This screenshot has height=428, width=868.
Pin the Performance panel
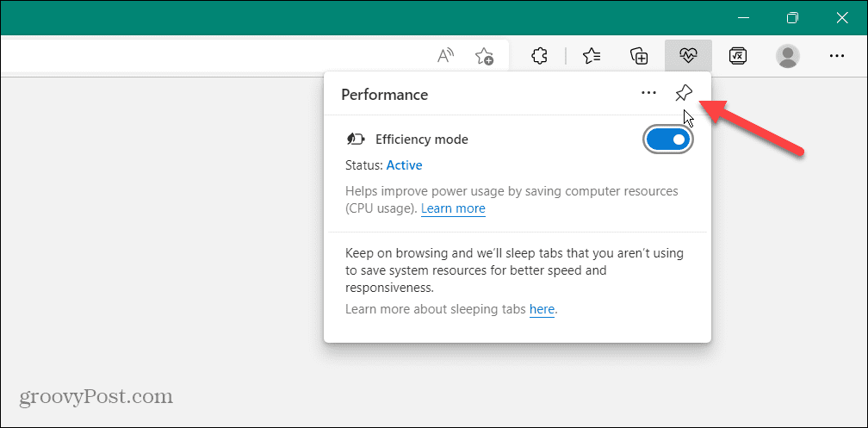coord(683,94)
